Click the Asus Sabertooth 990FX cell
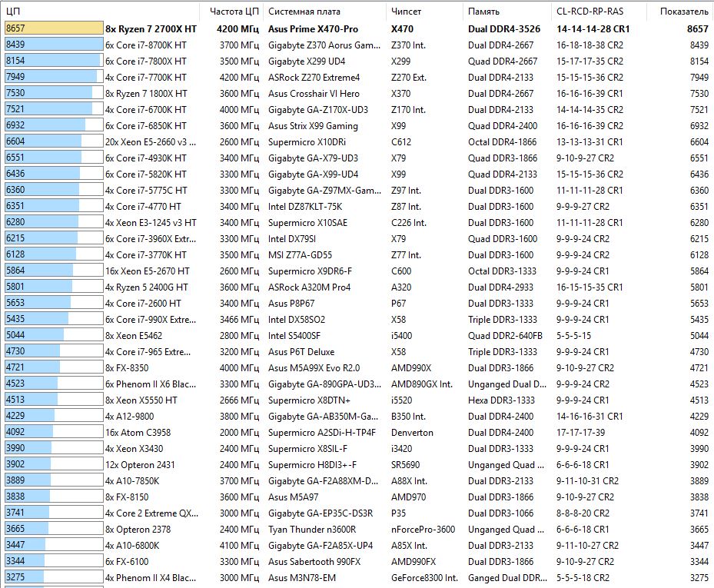The height and width of the screenshot is (588, 714). [314, 562]
